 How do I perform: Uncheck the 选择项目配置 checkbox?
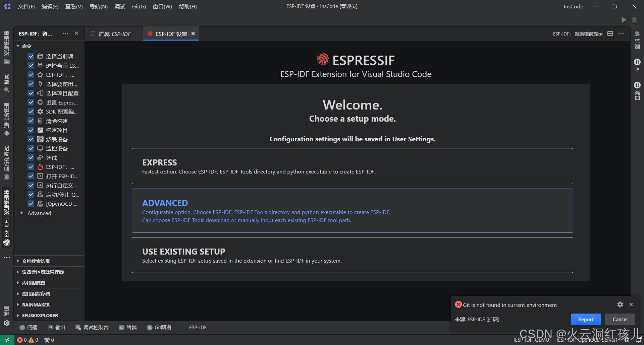[x=31, y=93]
